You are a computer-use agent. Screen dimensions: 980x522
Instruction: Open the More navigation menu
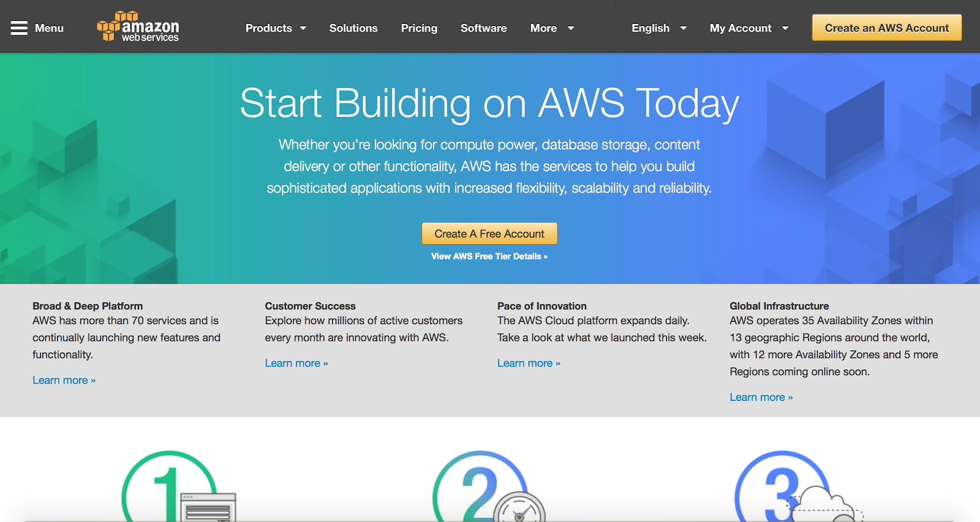coord(543,28)
